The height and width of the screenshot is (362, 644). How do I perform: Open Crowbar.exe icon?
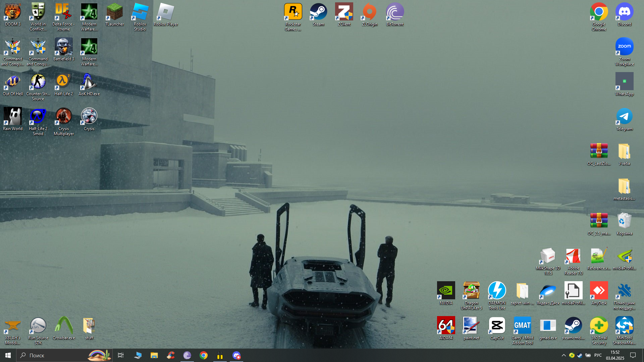pos(63,329)
